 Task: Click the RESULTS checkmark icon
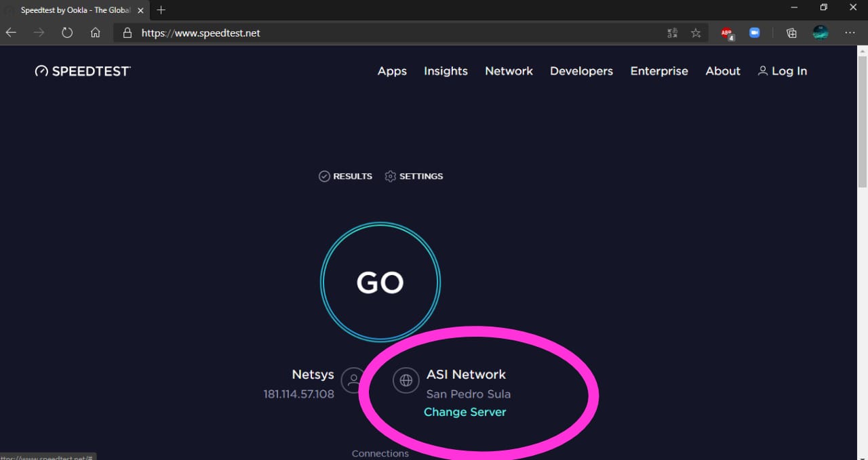(324, 176)
